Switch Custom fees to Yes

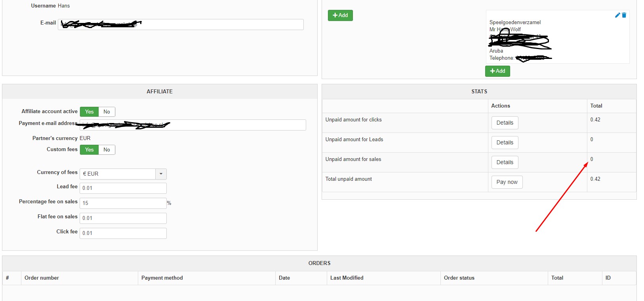click(x=90, y=150)
